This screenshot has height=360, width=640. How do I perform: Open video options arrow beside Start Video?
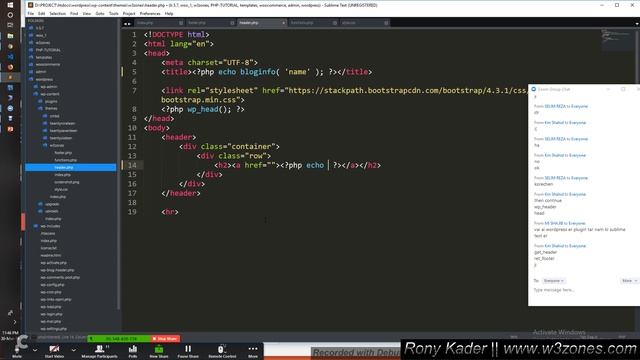click(73, 350)
